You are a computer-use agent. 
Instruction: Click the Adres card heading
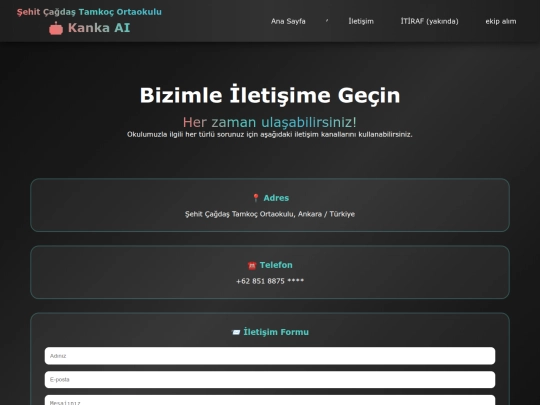(x=276, y=198)
